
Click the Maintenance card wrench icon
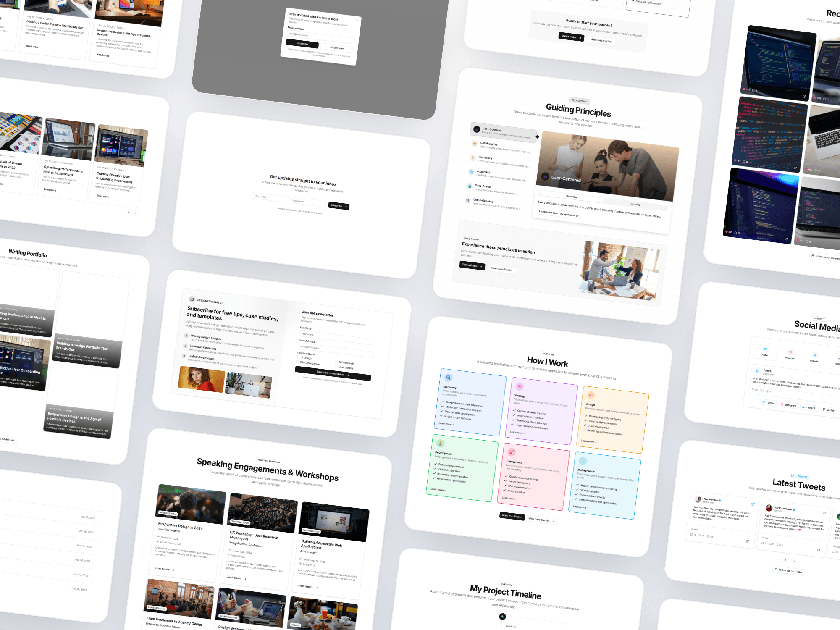[x=583, y=461]
